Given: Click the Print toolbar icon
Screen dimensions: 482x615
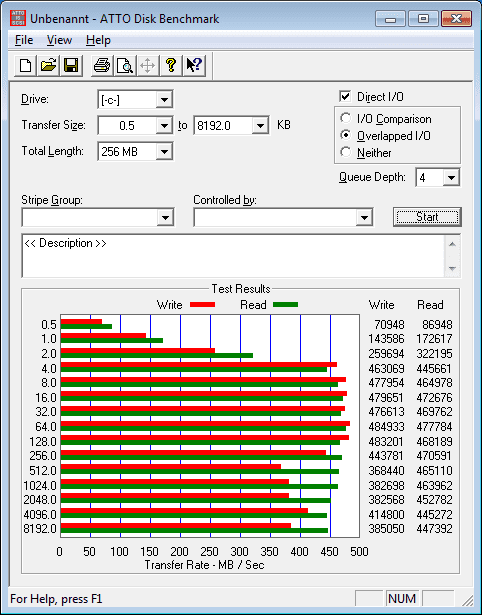Looking at the screenshot, I should (x=102, y=65).
